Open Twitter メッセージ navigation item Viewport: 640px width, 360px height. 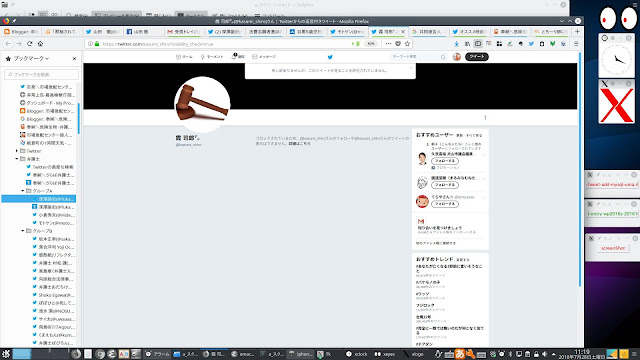click(x=264, y=57)
